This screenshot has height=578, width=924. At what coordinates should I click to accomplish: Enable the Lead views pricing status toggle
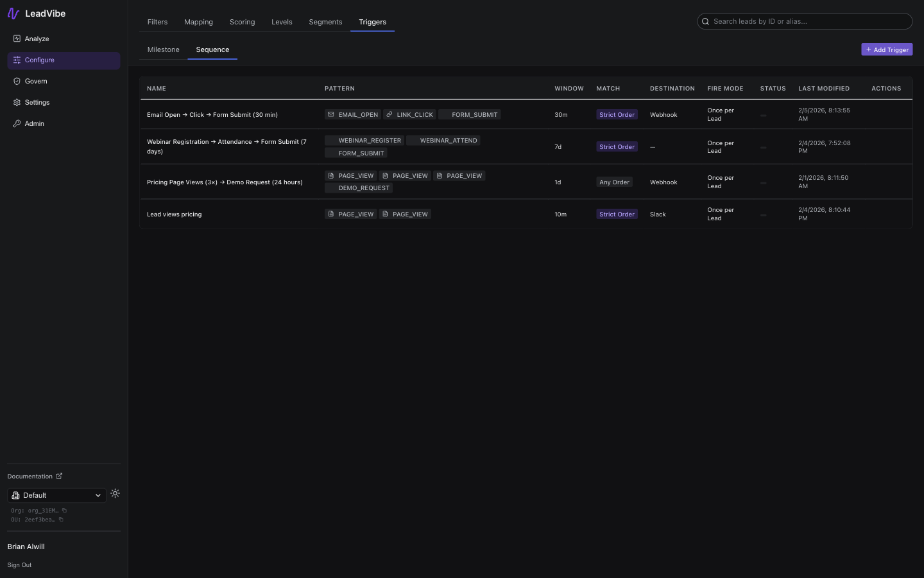click(x=764, y=215)
